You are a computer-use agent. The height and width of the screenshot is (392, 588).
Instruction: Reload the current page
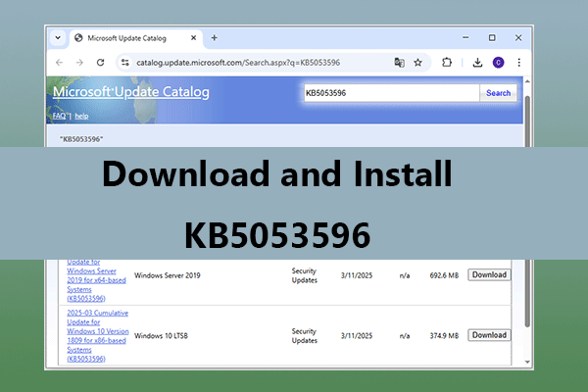[x=100, y=63]
